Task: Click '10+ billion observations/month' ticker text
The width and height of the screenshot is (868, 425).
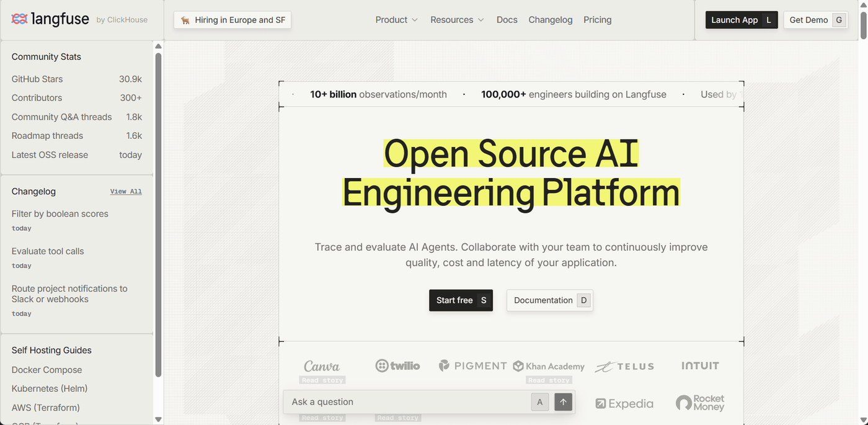Action: click(x=378, y=94)
